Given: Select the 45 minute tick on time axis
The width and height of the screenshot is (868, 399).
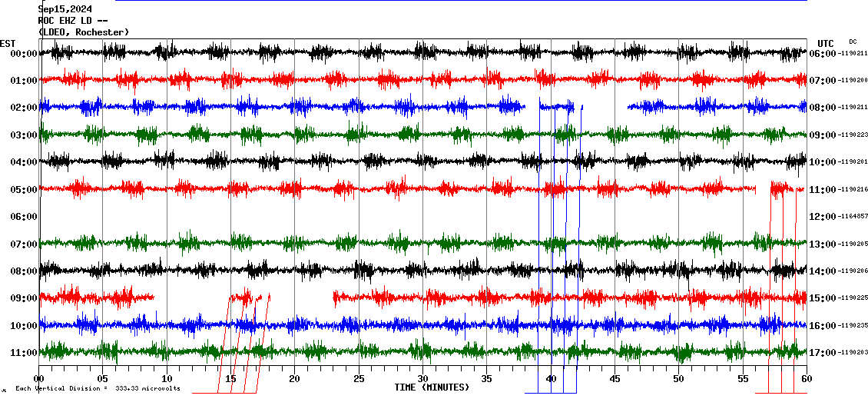Looking at the screenshot, I should click(615, 379).
